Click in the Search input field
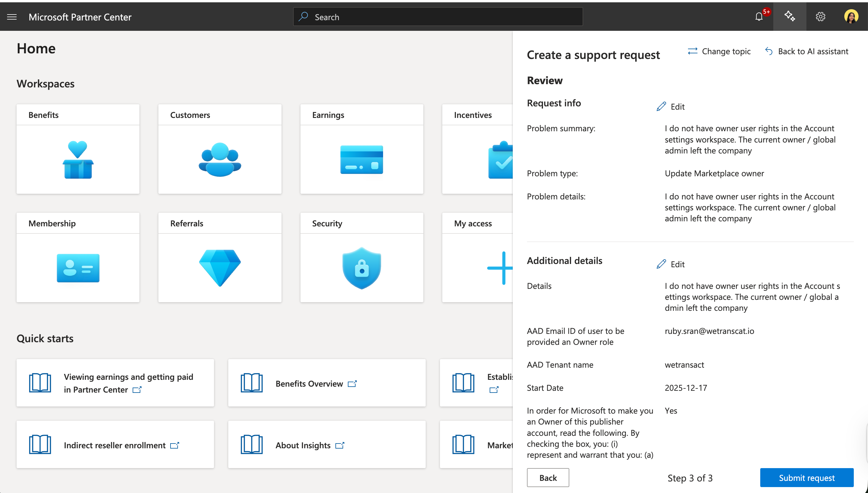This screenshot has height=493, width=868. point(438,17)
